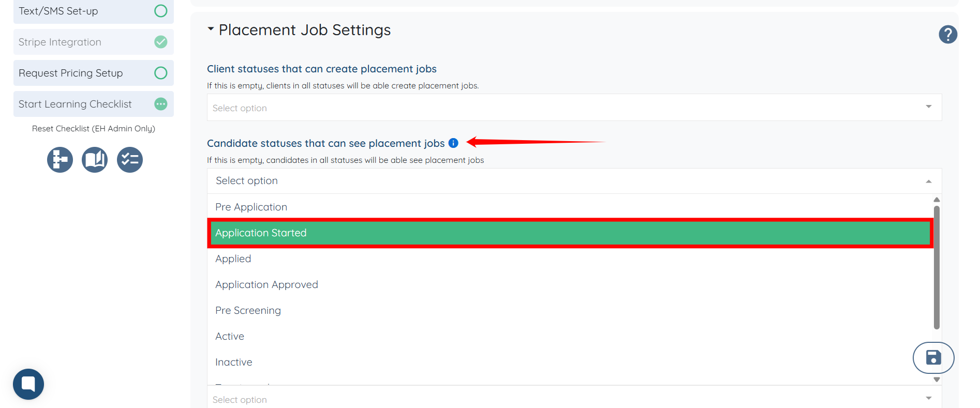Click the flowchart diagram icon
Screen dimensions: 980x408
(x=60, y=160)
